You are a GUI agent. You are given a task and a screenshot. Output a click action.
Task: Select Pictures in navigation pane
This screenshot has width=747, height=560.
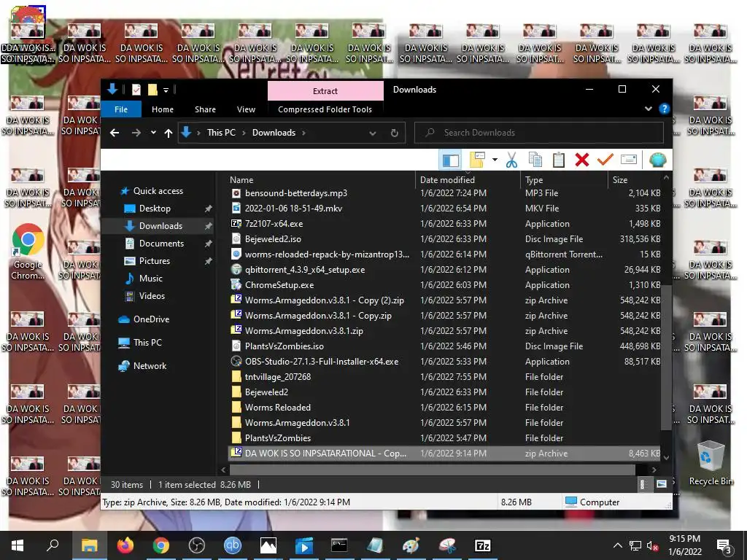(x=155, y=261)
